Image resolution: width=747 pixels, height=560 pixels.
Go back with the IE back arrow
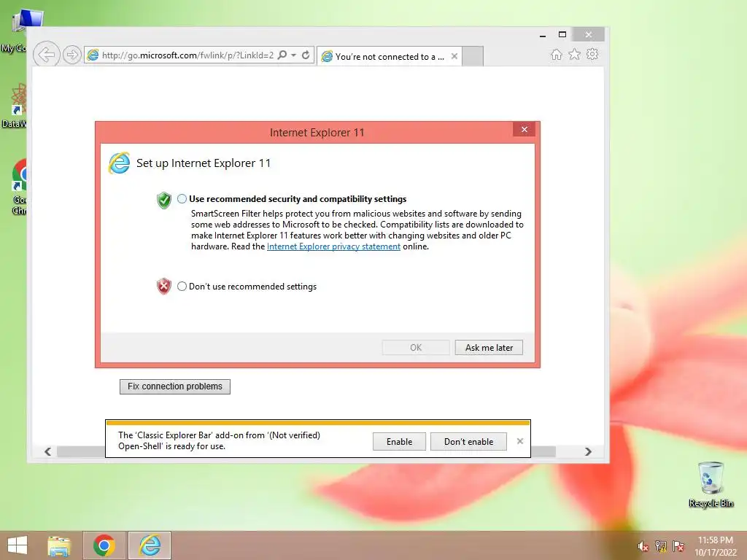coord(46,55)
